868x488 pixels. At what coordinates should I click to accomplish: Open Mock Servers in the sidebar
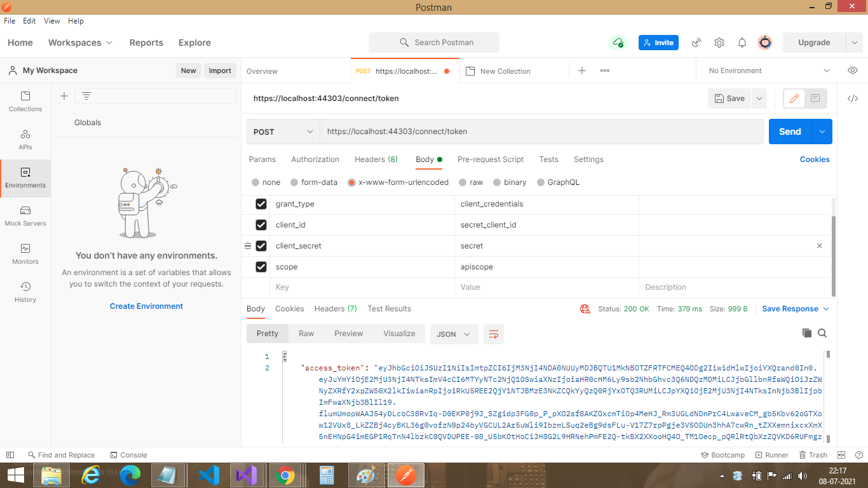click(25, 216)
